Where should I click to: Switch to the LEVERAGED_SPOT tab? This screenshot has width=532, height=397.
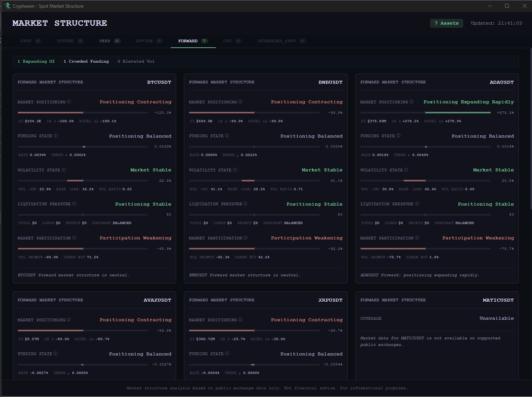pos(282,41)
